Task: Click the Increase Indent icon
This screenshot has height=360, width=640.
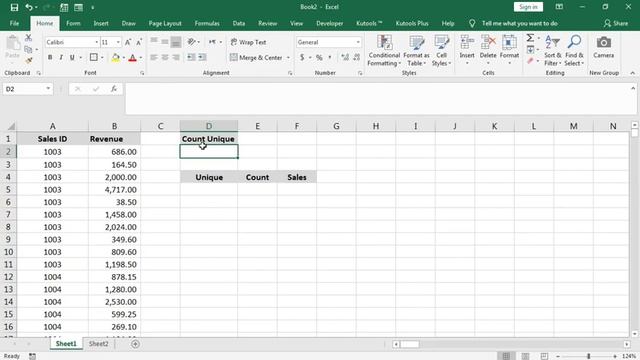Action: point(202,58)
